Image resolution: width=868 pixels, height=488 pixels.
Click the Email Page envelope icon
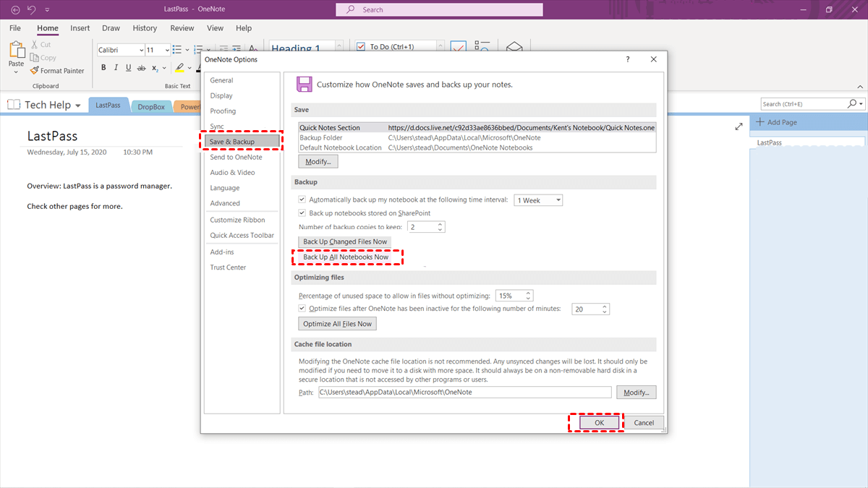point(514,48)
